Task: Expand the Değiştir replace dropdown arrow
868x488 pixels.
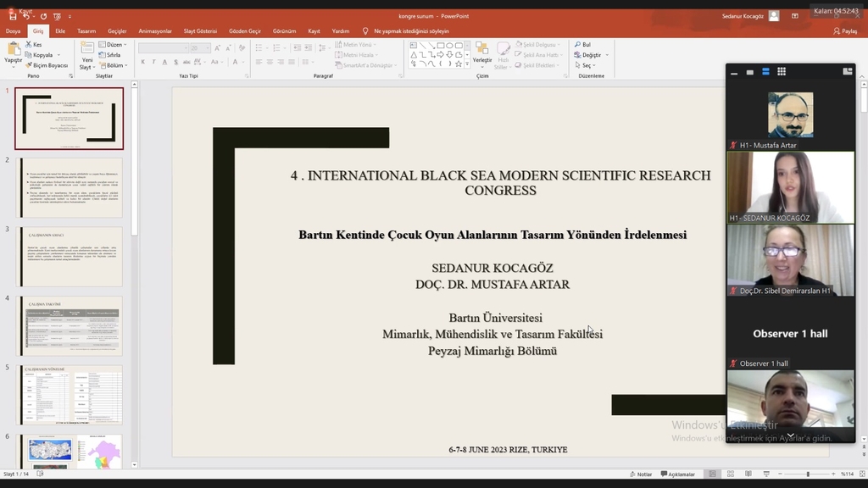Action: (x=607, y=55)
